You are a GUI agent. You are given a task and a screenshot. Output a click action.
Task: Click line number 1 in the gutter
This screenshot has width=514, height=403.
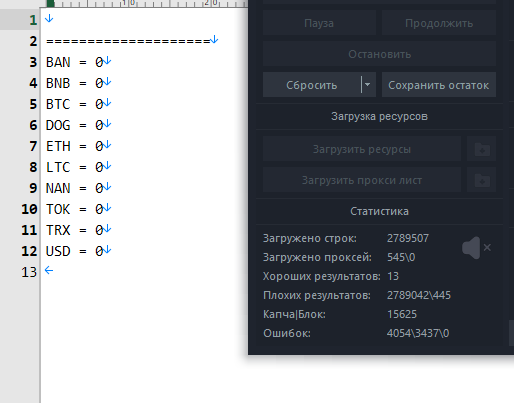pos(33,20)
